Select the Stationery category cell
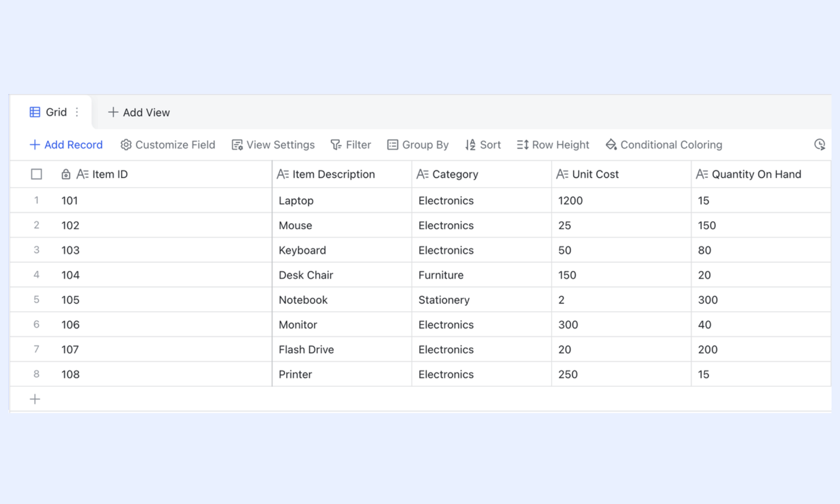The width and height of the screenshot is (840, 504). [x=482, y=299]
